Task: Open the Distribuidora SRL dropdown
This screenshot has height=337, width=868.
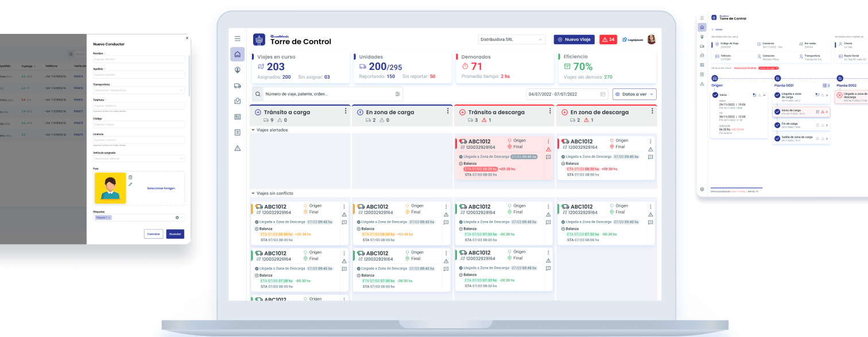Action: [511, 40]
